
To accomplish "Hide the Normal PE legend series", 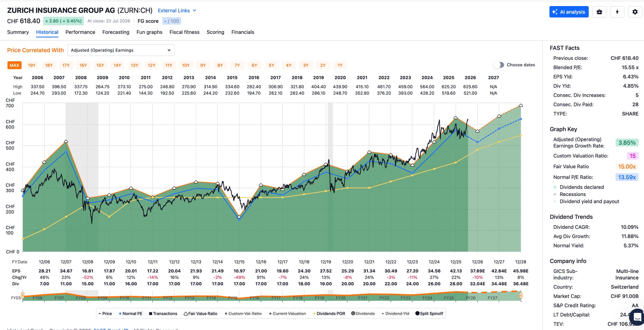I will click(130, 314).
